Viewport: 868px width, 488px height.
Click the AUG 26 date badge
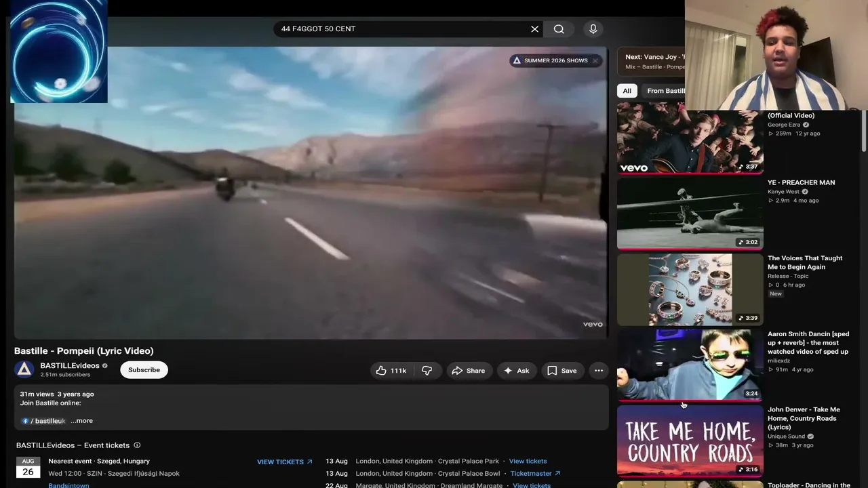(x=28, y=468)
